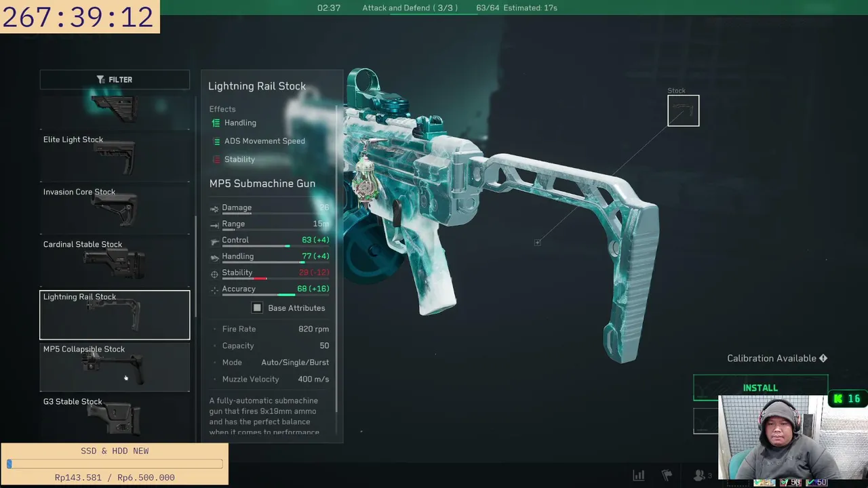The image size is (868, 488).
Task: Click the Handling stat bar
Action: coord(275,262)
